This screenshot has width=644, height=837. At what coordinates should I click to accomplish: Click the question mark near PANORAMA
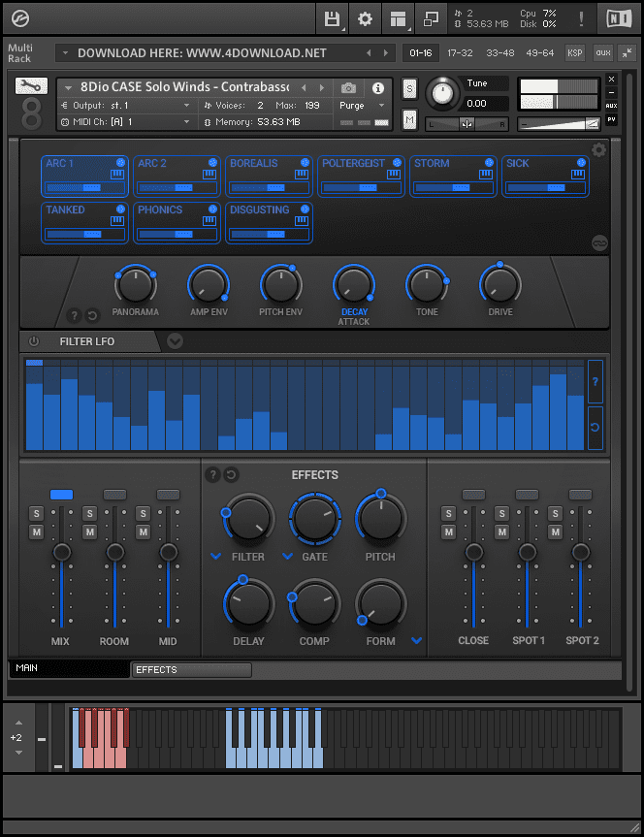pyautogui.click(x=75, y=315)
